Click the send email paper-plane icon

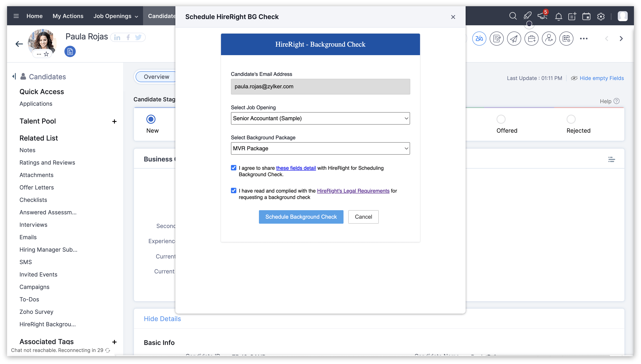click(x=514, y=39)
